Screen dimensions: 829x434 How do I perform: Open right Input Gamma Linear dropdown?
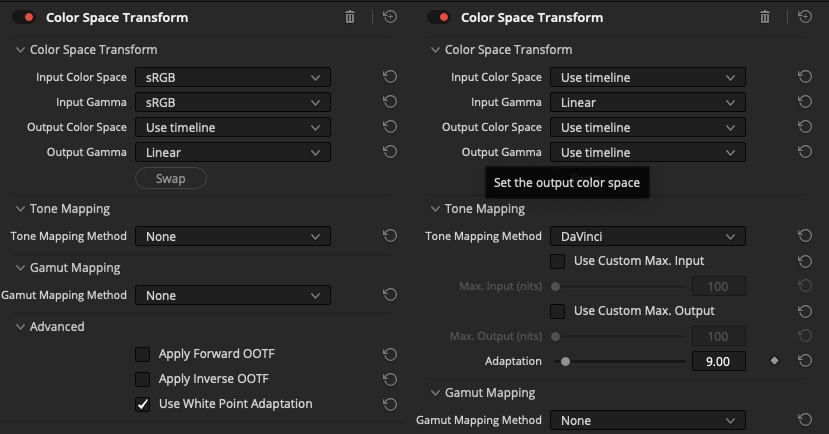(x=648, y=102)
